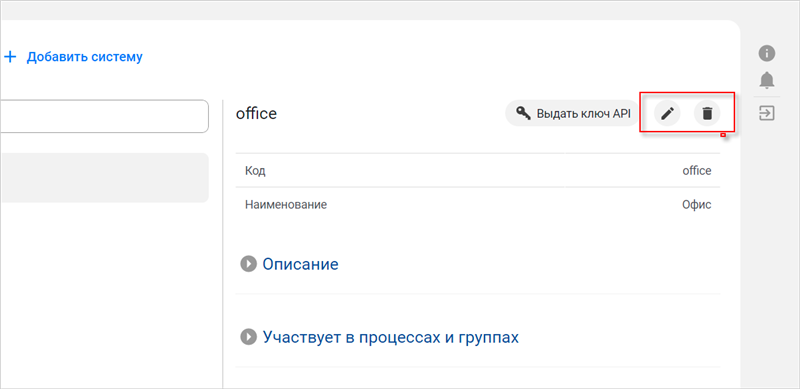Screen dimensions: 800x389
Task: Click the Офис value in Наименование row
Action: (x=696, y=205)
